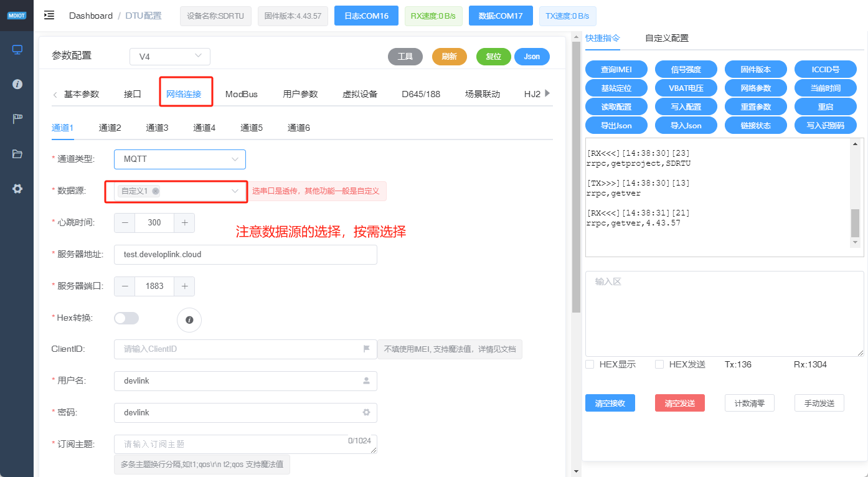Click the Json button
868x477 pixels.
point(532,57)
